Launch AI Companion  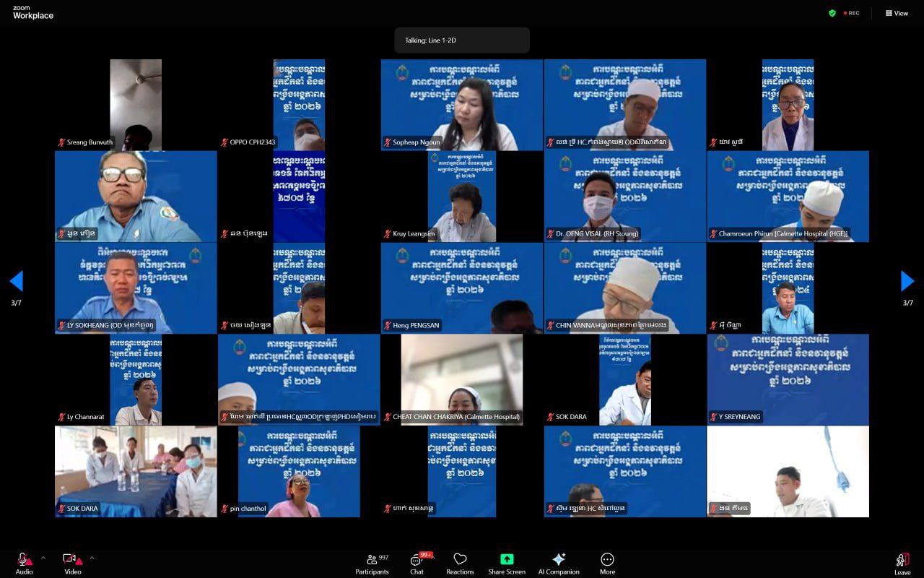click(558, 563)
